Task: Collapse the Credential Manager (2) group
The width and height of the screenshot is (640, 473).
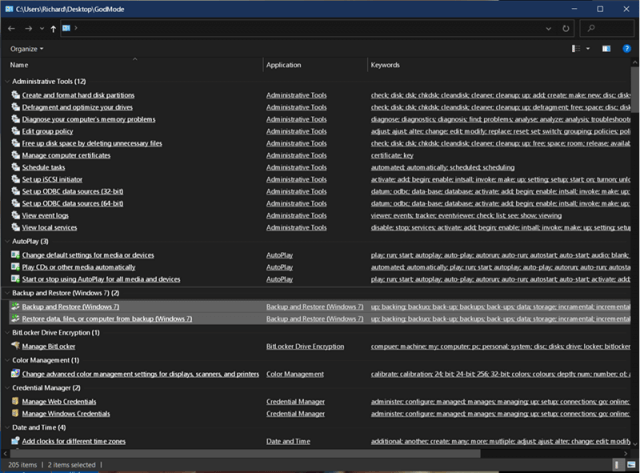Action: coord(7,388)
